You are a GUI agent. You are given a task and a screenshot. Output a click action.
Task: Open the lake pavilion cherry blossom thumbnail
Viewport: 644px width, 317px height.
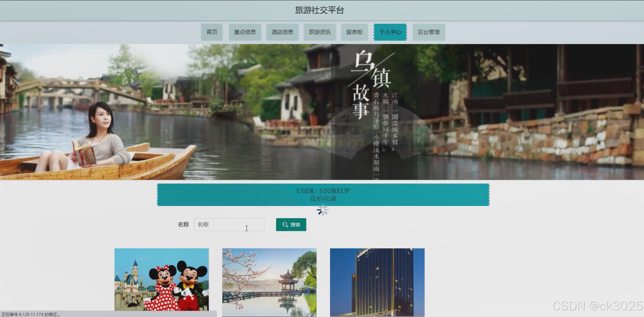[x=269, y=282]
